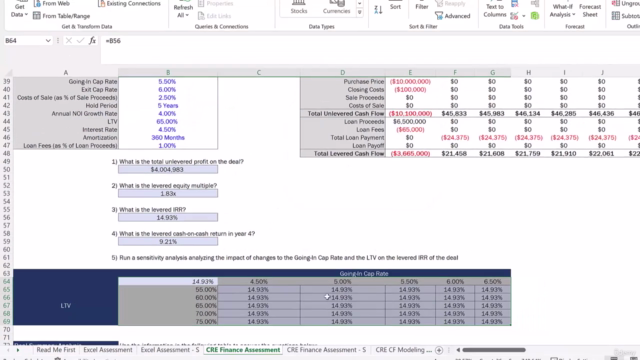Click cell B64 showing 14.93%
This screenshot has width=640, height=360.
click(168, 282)
